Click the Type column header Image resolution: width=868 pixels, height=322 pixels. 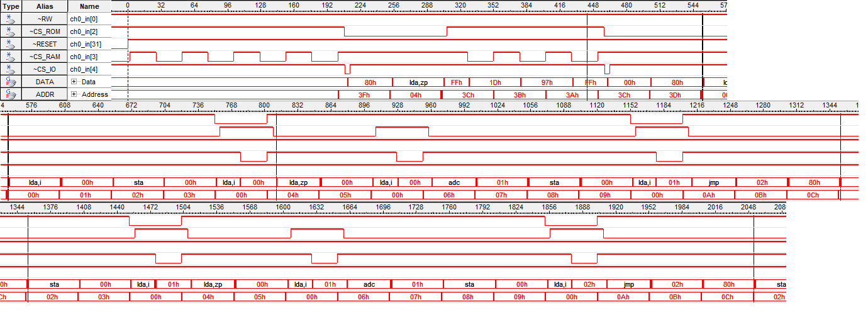pyautogui.click(x=11, y=6)
